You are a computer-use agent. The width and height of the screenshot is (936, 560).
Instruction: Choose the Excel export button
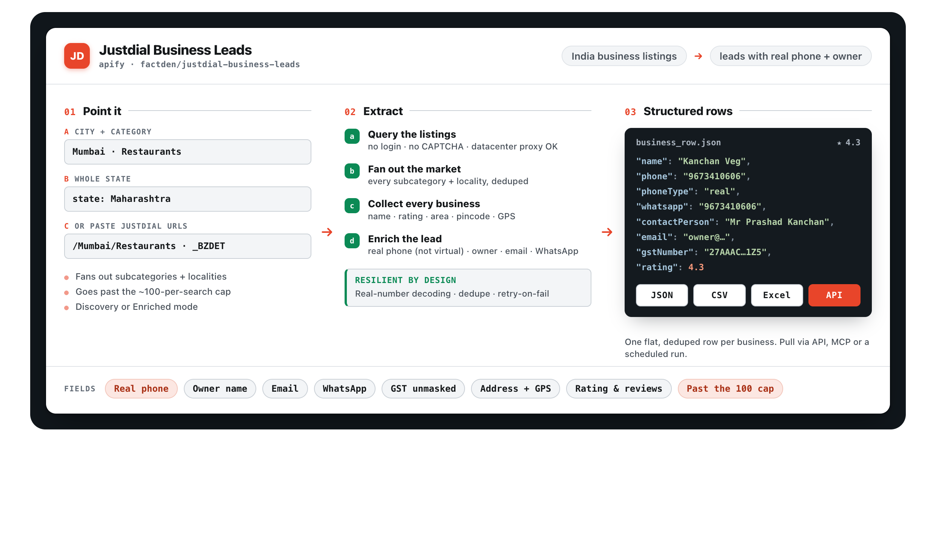(x=777, y=295)
